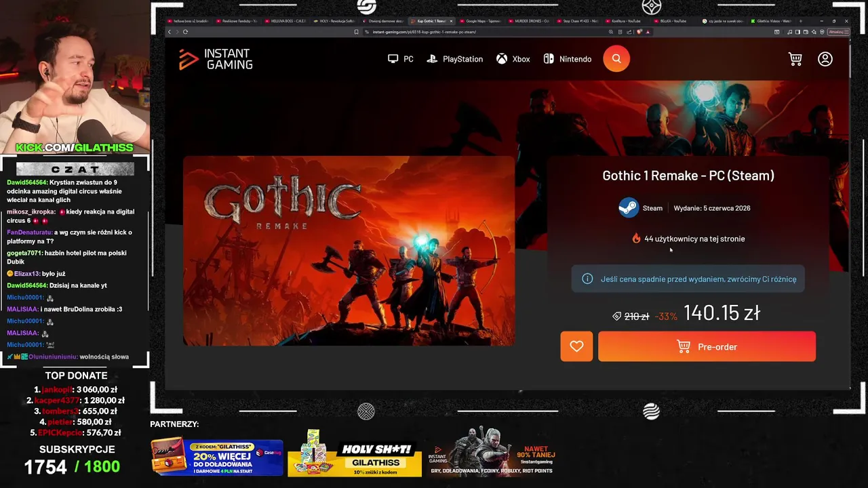The image size is (868, 488).
Task: Open the PlayStation category menu
Action: (x=454, y=59)
